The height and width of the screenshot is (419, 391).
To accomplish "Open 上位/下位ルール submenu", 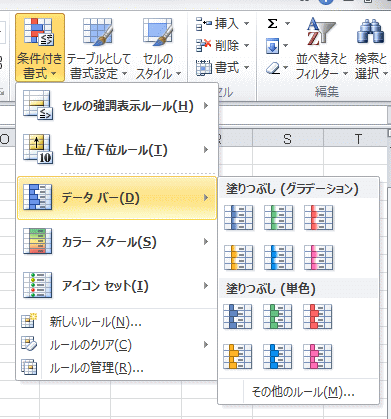I will point(117,150).
